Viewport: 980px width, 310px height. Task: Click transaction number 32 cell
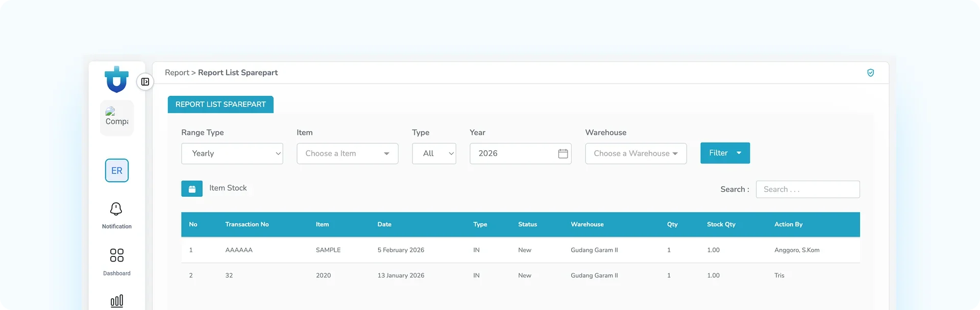[x=229, y=275]
